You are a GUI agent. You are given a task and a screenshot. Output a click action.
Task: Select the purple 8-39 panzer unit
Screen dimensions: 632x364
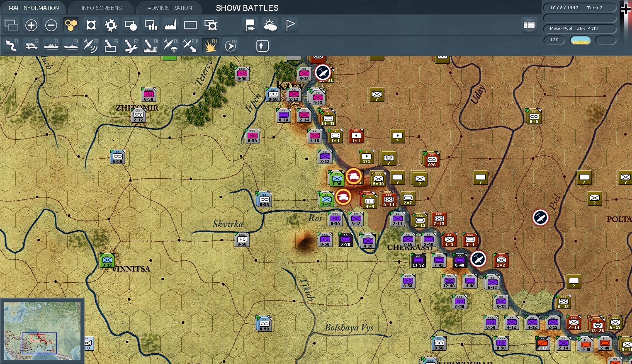click(284, 116)
